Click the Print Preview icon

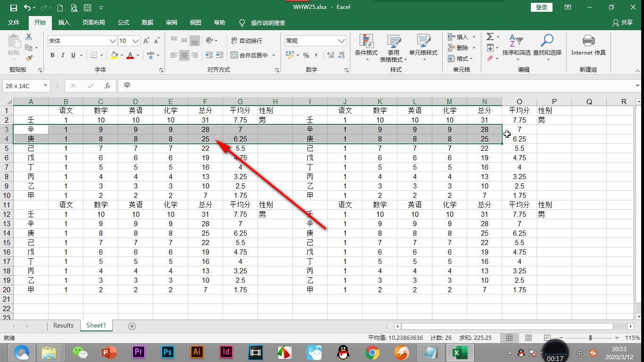point(74,8)
